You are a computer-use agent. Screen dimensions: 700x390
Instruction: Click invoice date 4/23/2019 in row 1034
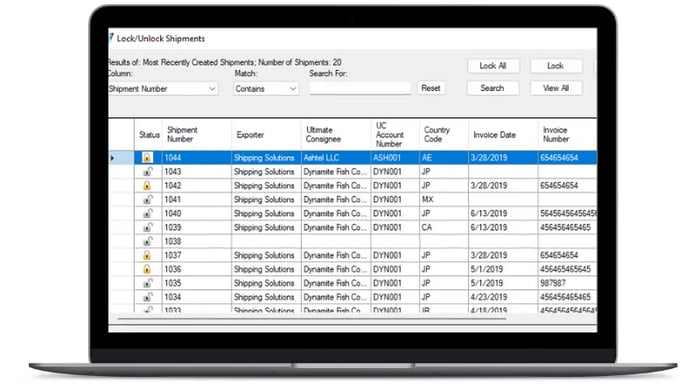click(503, 297)
